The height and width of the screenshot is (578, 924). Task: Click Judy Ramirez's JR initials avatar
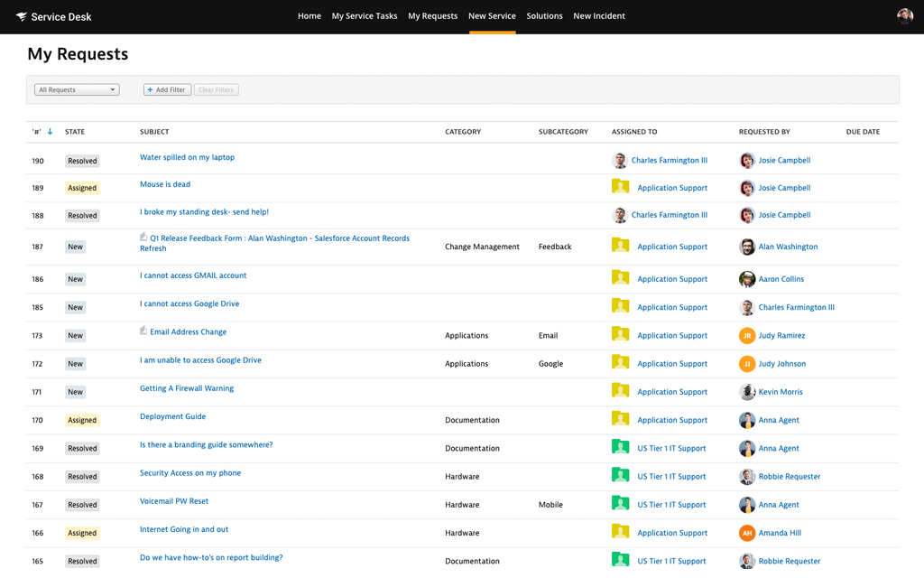pyautogui.click(x=747, y=335)
